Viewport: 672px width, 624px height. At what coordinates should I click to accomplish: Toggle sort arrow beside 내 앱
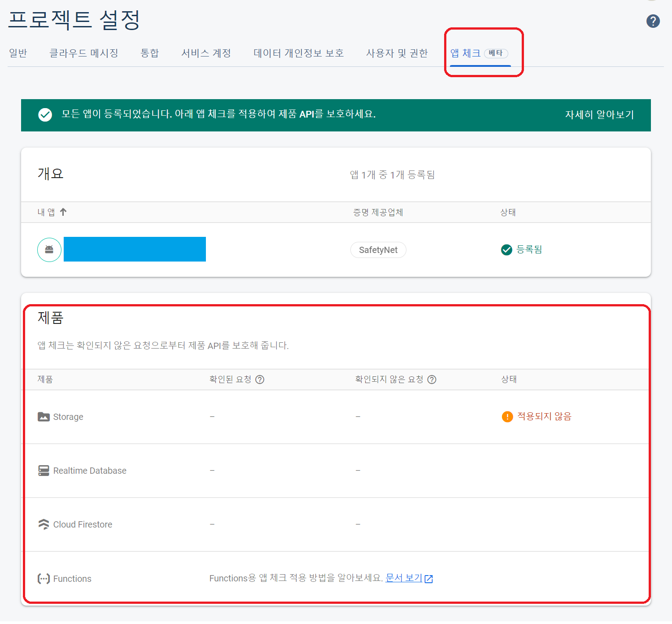(x=63, y=212)
